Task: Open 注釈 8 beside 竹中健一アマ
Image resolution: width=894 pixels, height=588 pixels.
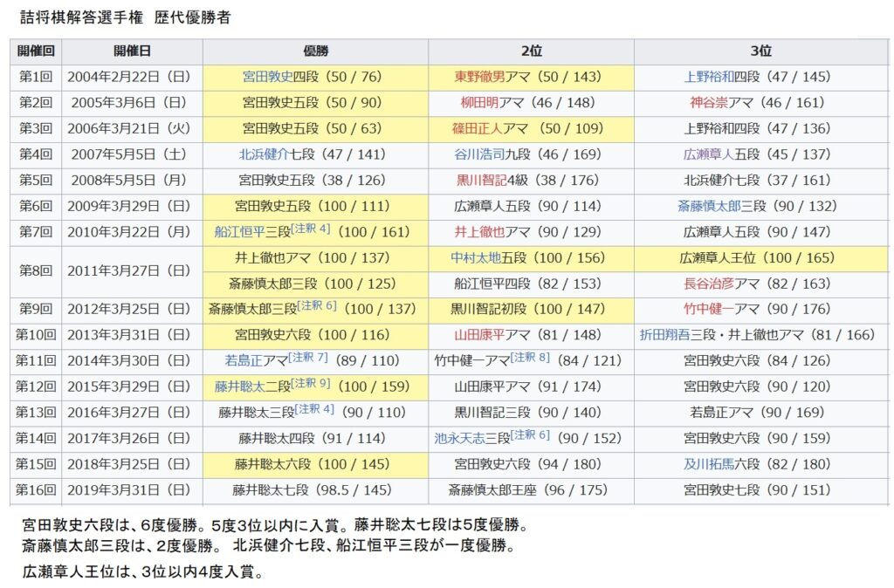Action: tap(530, 357)
